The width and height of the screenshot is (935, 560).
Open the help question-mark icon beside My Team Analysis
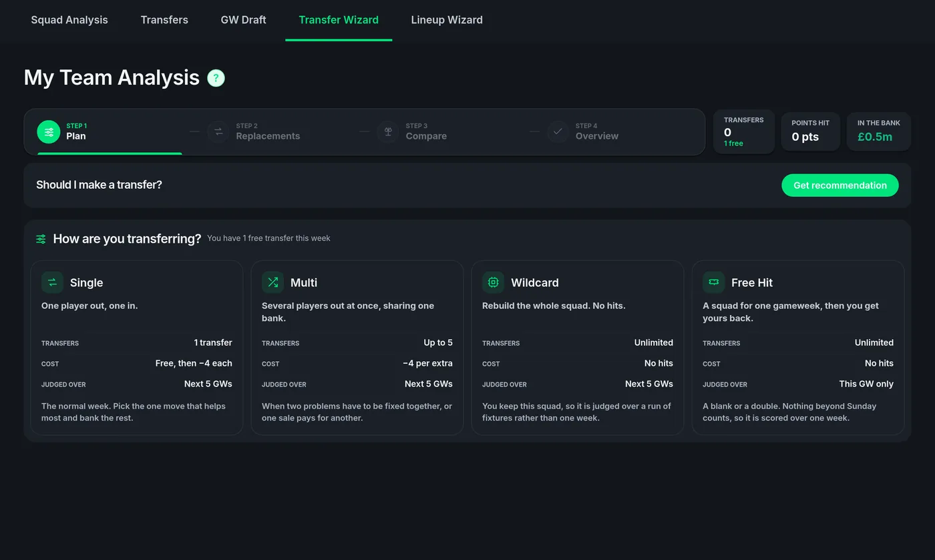[216, 78]
